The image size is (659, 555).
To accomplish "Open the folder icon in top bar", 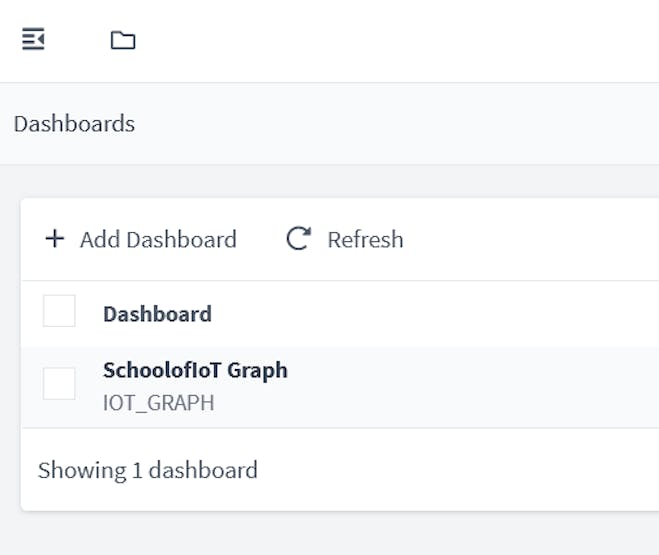I will point(123,40).
